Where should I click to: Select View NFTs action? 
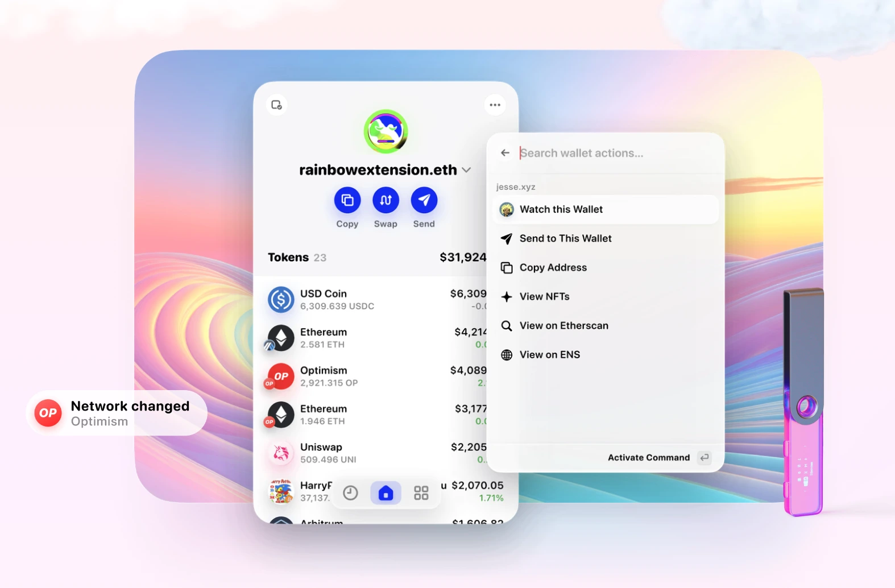coord(606,296)
